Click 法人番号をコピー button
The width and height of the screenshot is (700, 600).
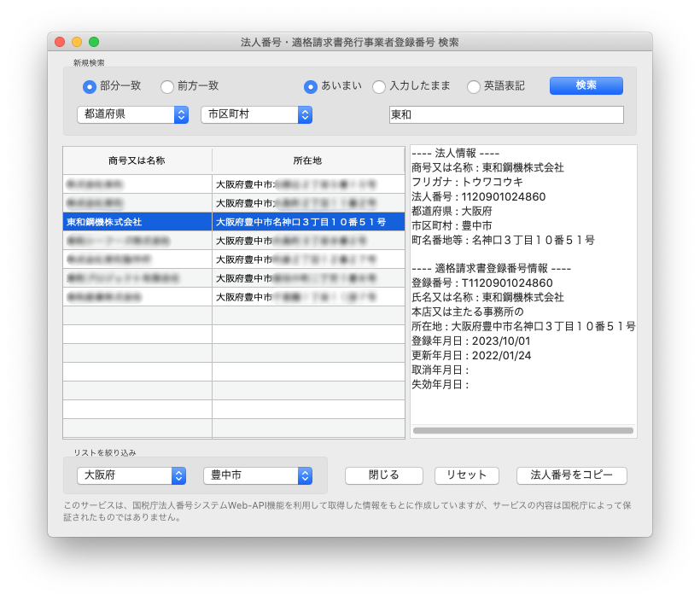tap(571, 475)
